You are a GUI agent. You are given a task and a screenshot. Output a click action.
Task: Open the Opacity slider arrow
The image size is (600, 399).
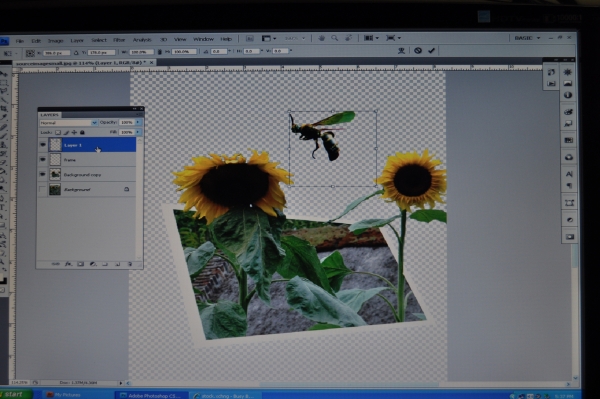pyautogui.click(x=138, y=122)
